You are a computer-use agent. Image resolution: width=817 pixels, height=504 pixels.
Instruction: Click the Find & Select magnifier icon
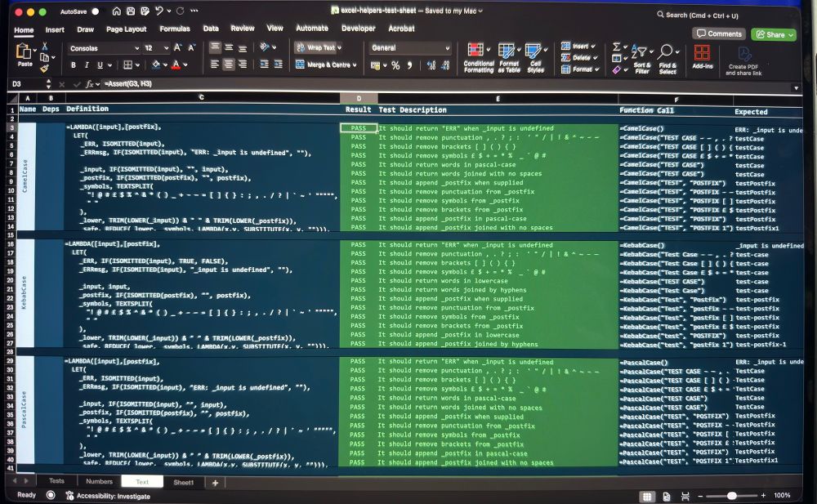[x=666, y=51]
